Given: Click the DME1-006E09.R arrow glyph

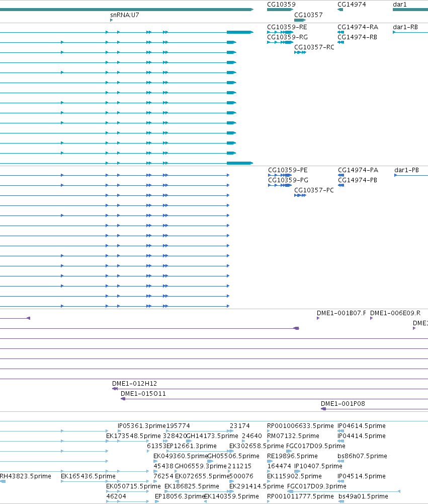Looking at the screenshot, I should click(372, 318).
